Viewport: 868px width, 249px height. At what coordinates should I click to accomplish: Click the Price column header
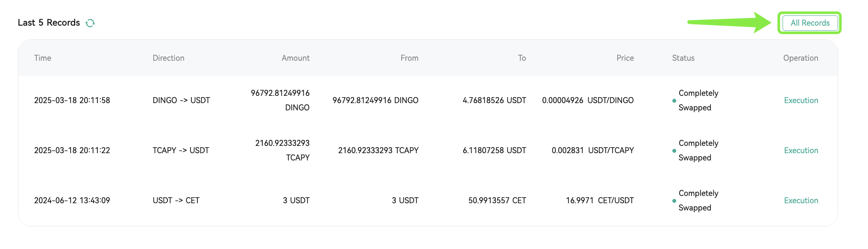click(x=625, y=58)
